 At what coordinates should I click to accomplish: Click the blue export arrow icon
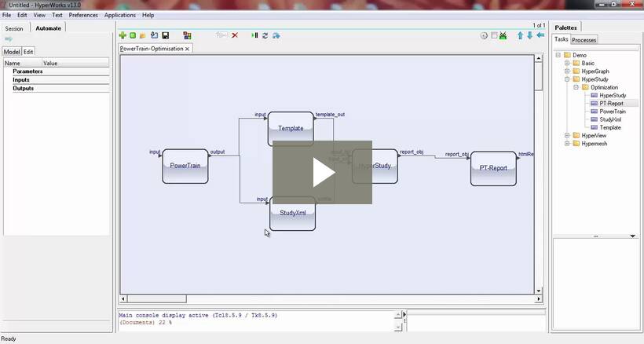pos(276,35)
